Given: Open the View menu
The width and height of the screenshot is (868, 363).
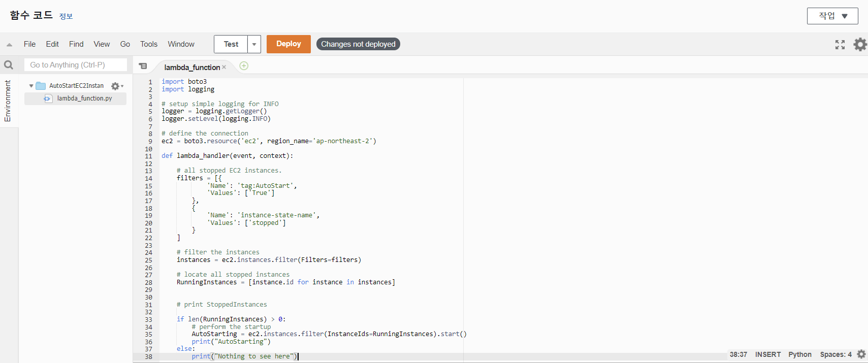Looking at the screenshot, I should [102, 44].
